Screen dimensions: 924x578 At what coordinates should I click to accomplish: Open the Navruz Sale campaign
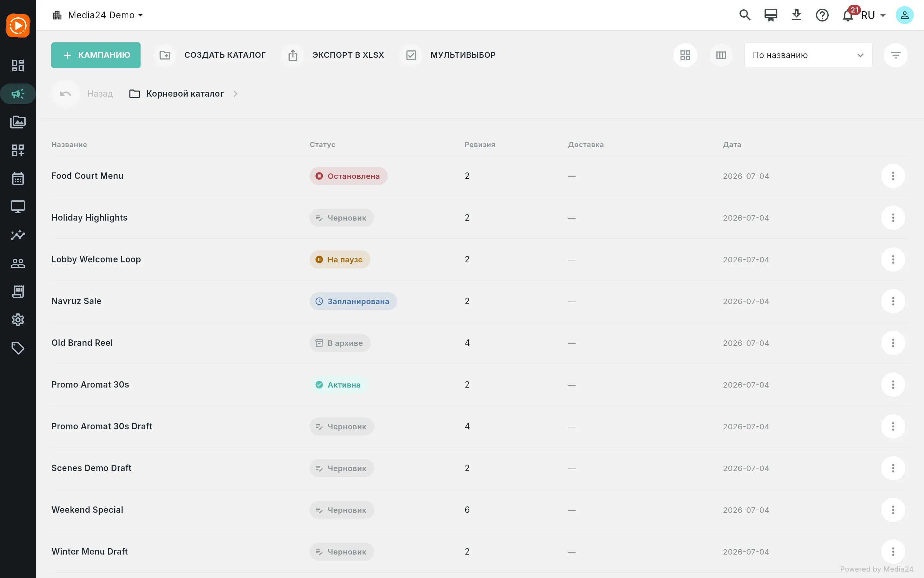76,301
